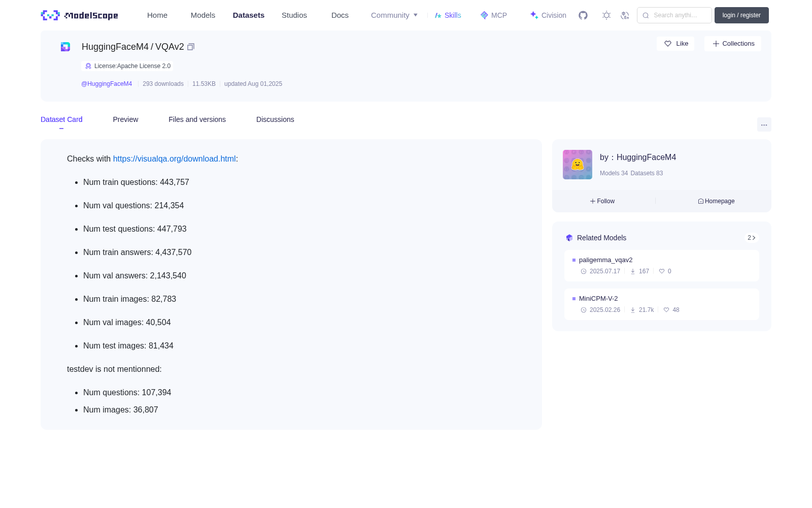
Task: Click the MCP diamond icon
Action: [484, 15]
